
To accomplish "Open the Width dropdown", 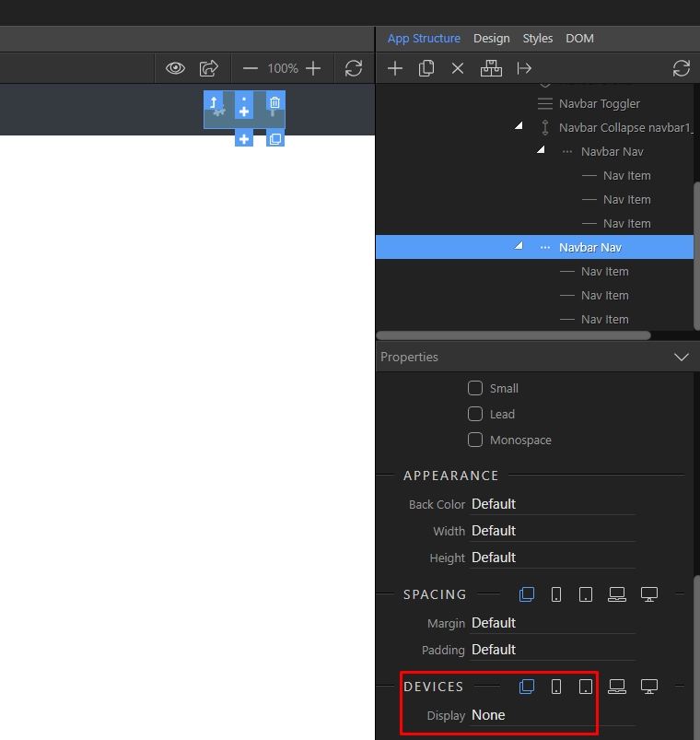I will click(553, 531).
